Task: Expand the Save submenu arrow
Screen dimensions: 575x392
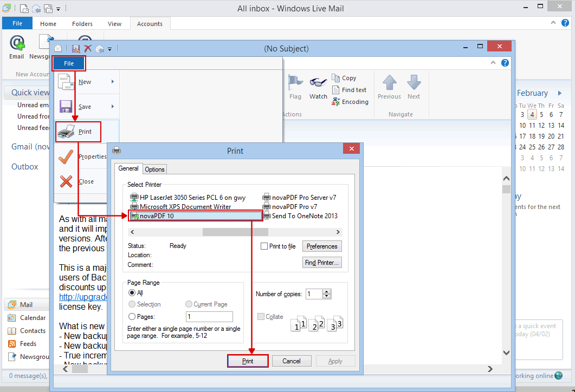Action: pos(113,107)
